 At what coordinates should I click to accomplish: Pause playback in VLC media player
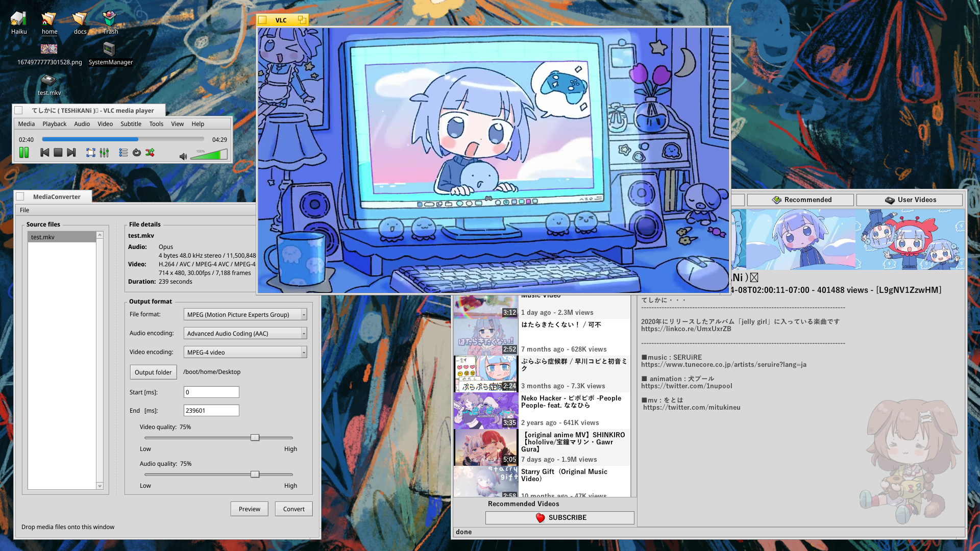pos(24,153)
